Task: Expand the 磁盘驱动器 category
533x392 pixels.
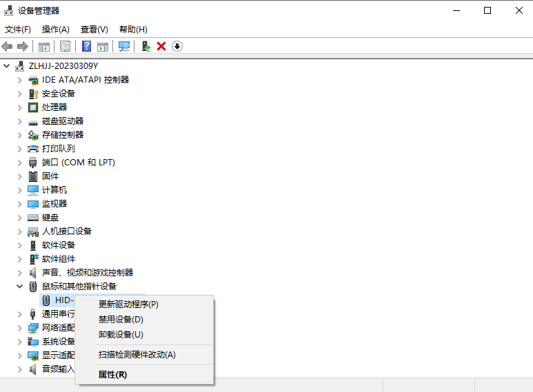Action: click(20, 121)
